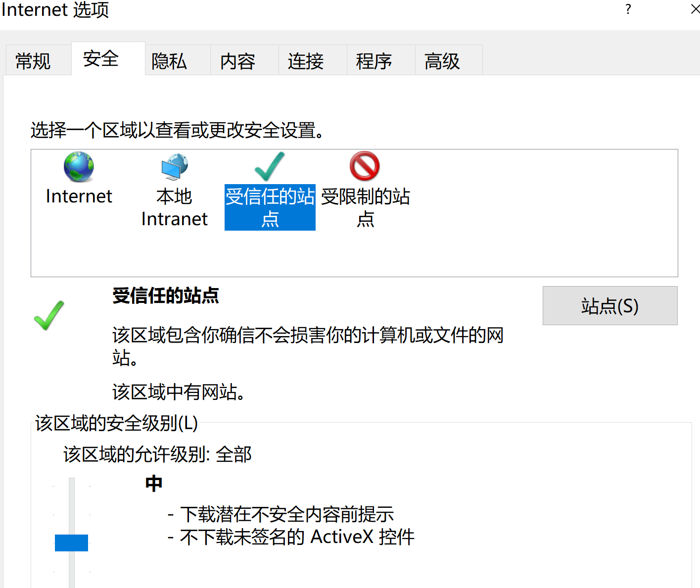Viewport: 700px width, 588px height.
Task: Select the 受限制的站点 red prohibited icon
Action: 365,166
